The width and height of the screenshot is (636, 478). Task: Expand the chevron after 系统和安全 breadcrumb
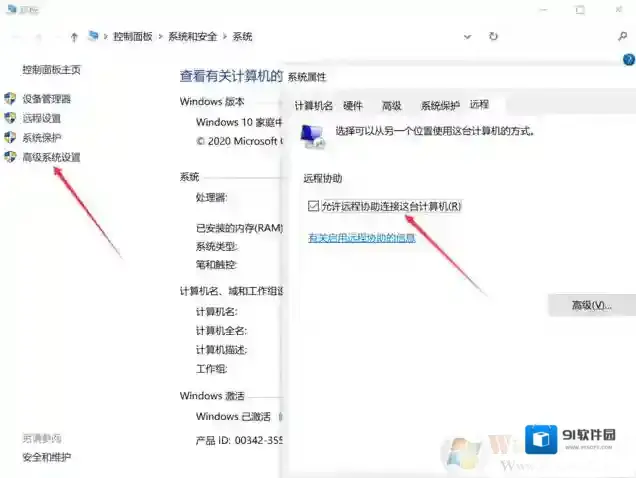tap(225, 36)
